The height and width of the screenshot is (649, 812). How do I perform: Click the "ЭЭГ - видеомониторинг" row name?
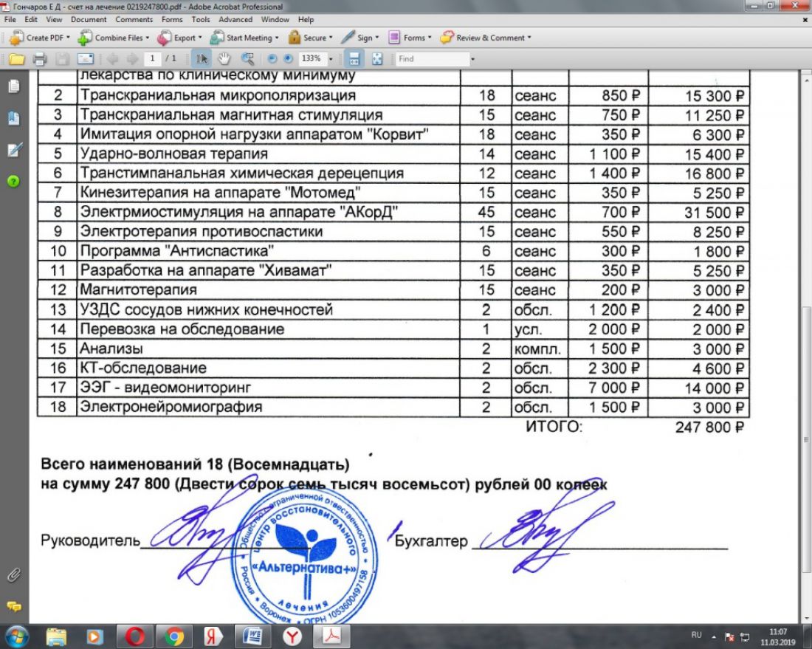165,388
